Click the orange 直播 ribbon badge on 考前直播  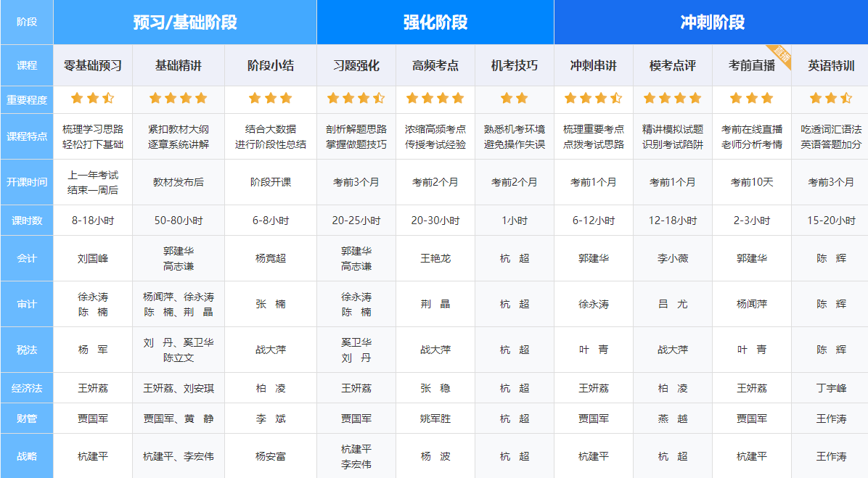pos(782,54)
